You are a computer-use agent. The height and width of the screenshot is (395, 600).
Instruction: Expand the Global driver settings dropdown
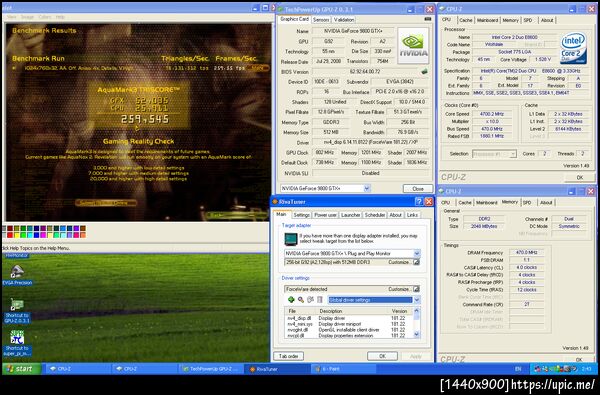click(416, 300)
